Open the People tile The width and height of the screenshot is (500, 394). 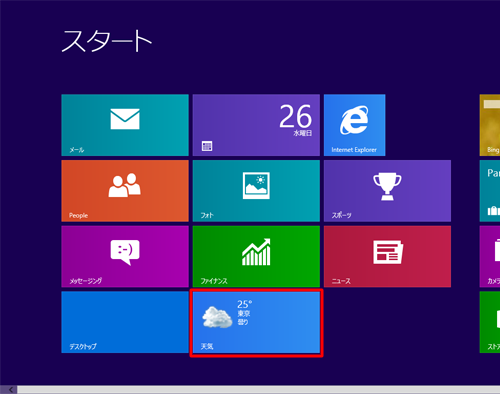tap(125, 191)
